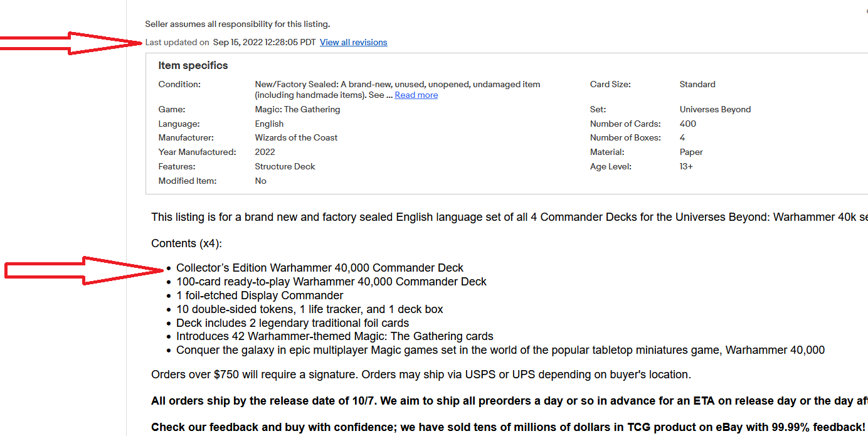Viewport: 868px width, 436px height.
Task: Click the Introduces 42 Warhammer-themed cards bullet
Action: (x=334, y=337)
